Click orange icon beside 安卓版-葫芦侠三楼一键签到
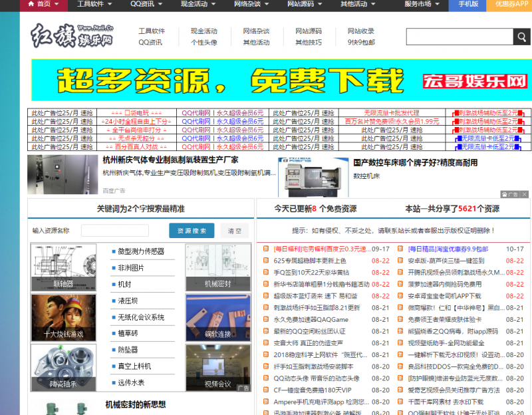 [400, 261]
